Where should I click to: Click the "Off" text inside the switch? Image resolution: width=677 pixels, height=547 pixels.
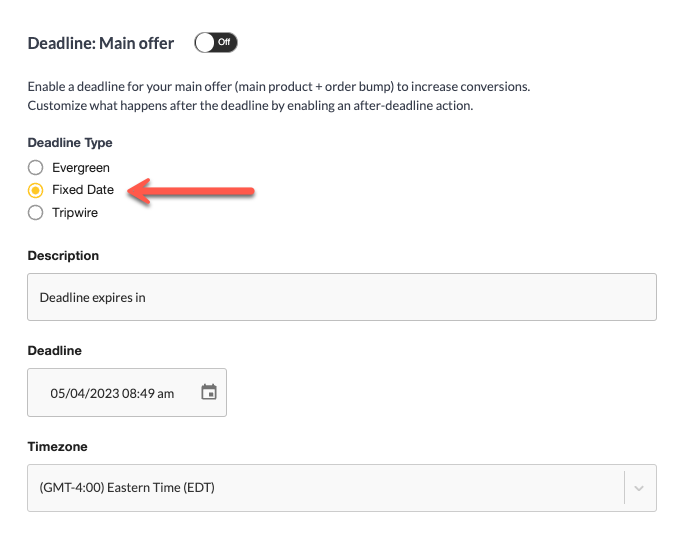224,42
